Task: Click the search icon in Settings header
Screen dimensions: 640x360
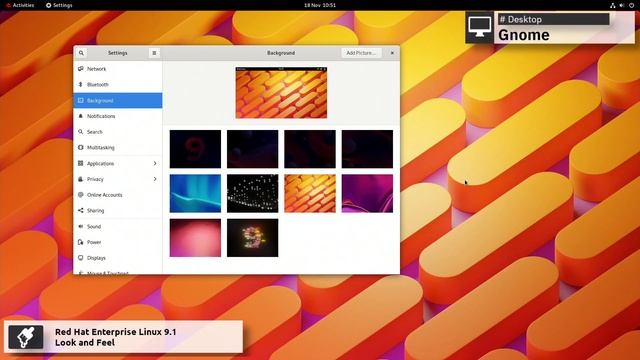Action: [x=81, y=53]
